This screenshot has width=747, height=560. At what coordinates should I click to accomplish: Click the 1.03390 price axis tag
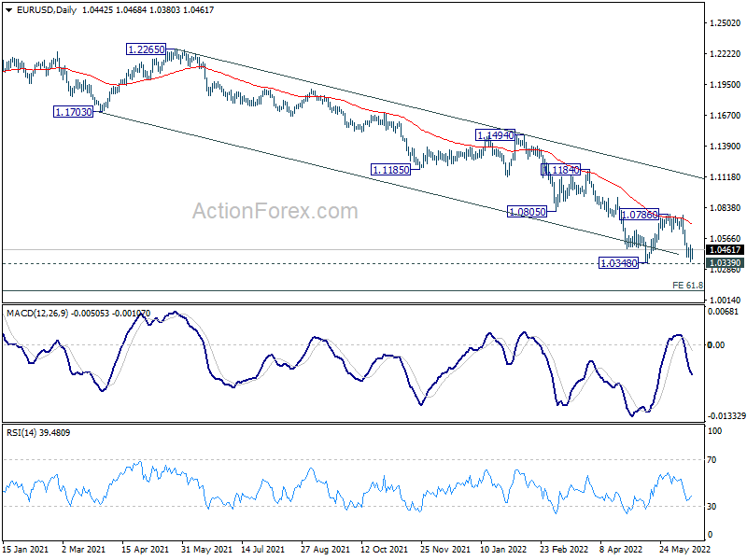(725, 263)
